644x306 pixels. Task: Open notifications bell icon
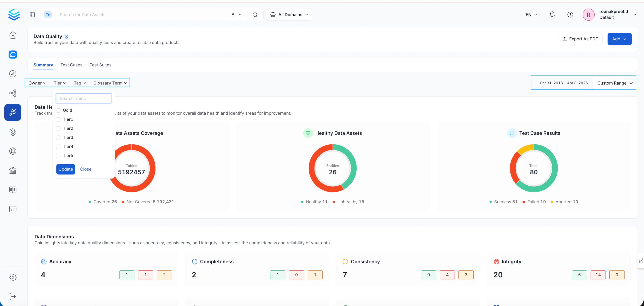552,15
